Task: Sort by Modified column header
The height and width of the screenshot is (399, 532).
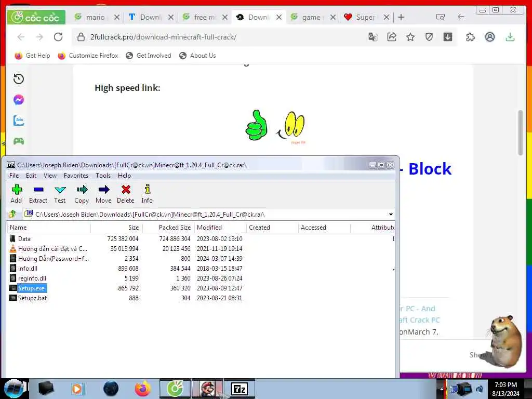Action: pyautogui.click(x=220, y=228)
